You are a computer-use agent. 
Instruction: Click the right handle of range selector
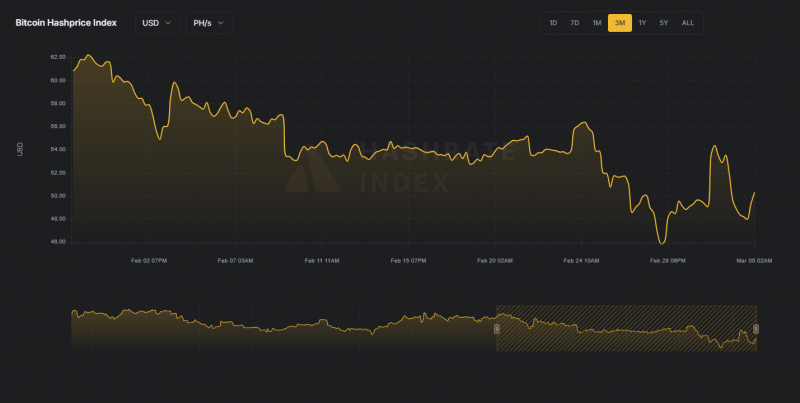click(756, 329)
